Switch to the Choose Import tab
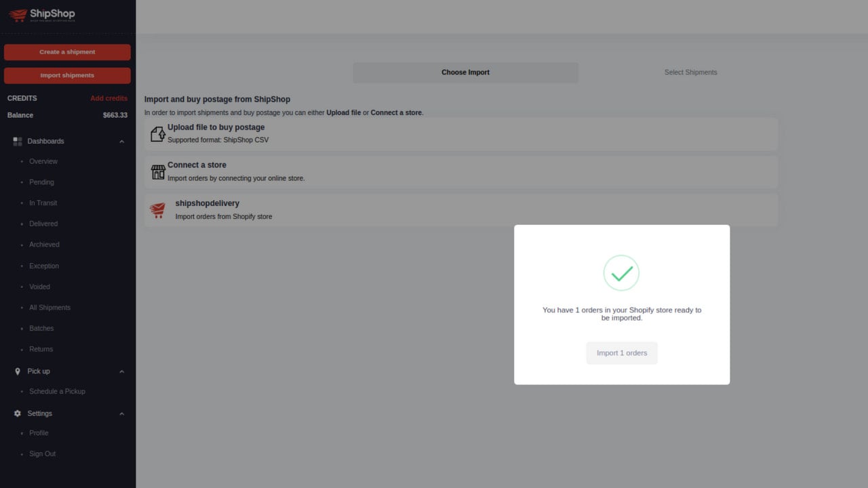868x488 pixels. point(465,73)
